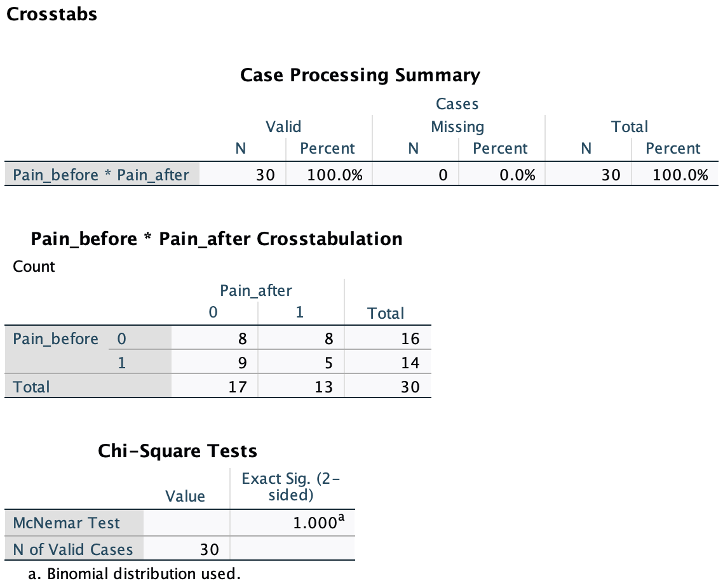Click the N of Valid Cases label
723x588 pixels.
73,549
